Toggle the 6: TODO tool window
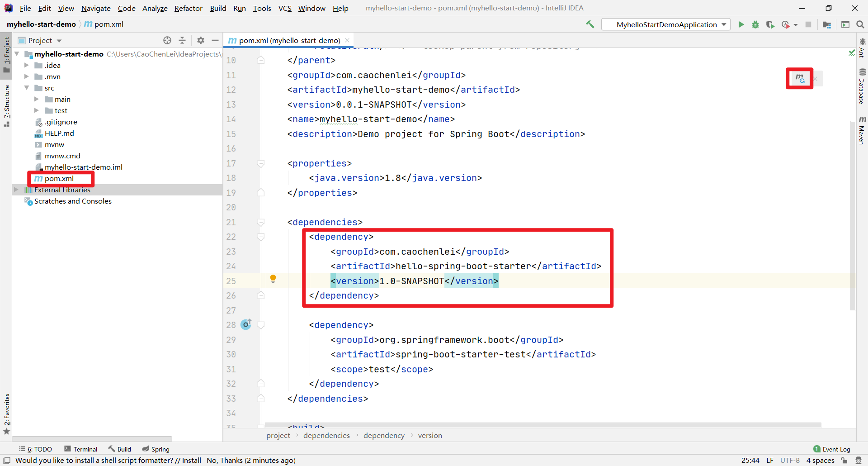Viewport: 868px width, 466px height. (x=36, y=449)
